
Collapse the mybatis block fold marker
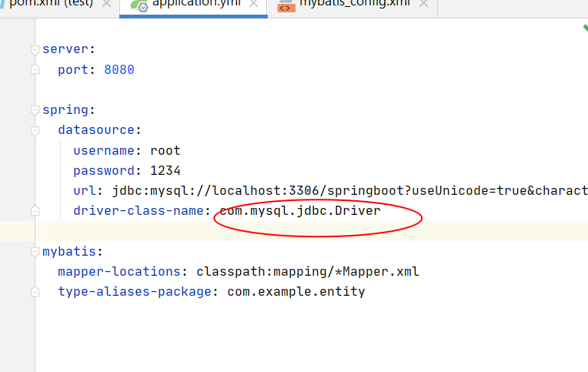tap(35, 252)
